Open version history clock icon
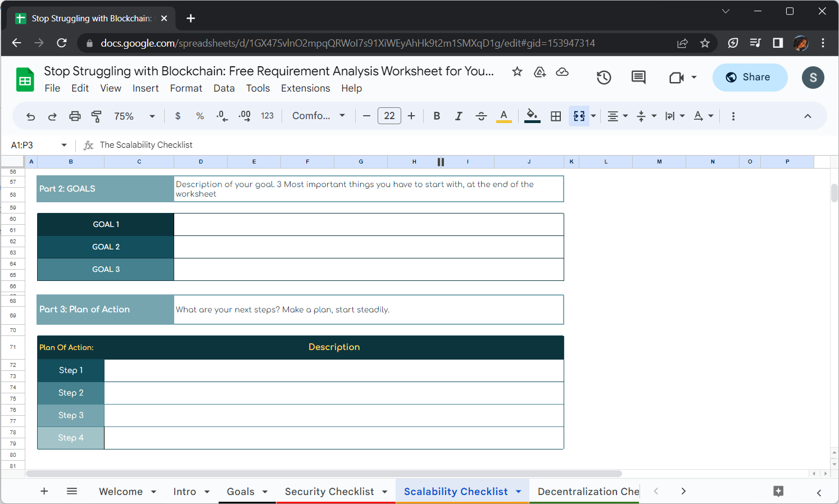Viewport: 839px width, 504px height. (604, 78)
